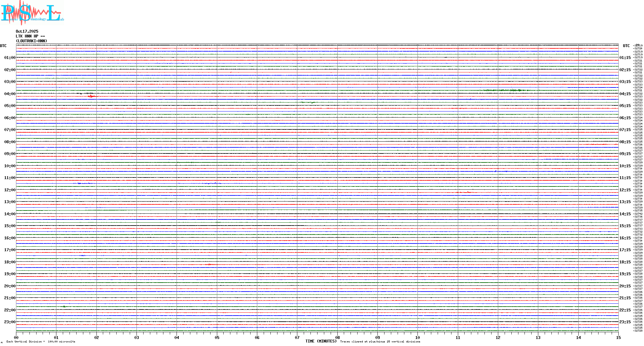Click the 12:00 UTC hour label
Viewport: 644px width, 346px height.
[10, 190]
